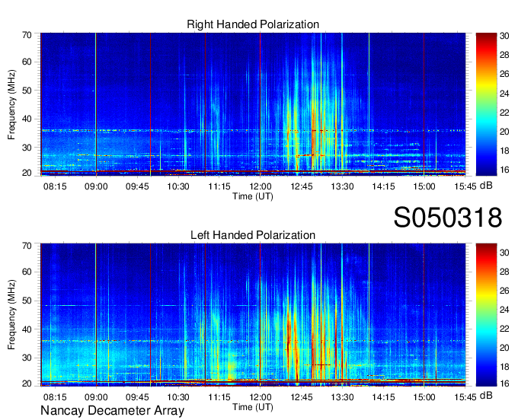Click "12:45" time tick on Left Handed plot
Viewport: 518px width, 420px height.
pyautogui.click(x=302, y=397)
